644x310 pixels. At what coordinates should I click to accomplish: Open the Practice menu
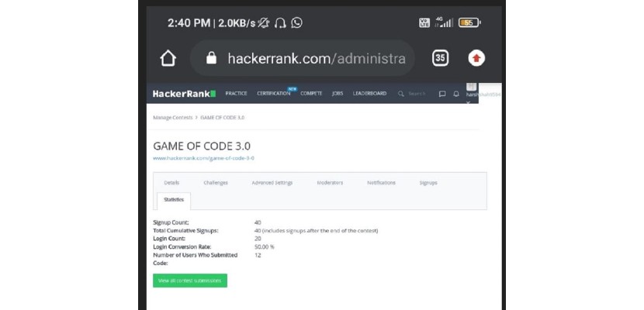tap(236, 94)
